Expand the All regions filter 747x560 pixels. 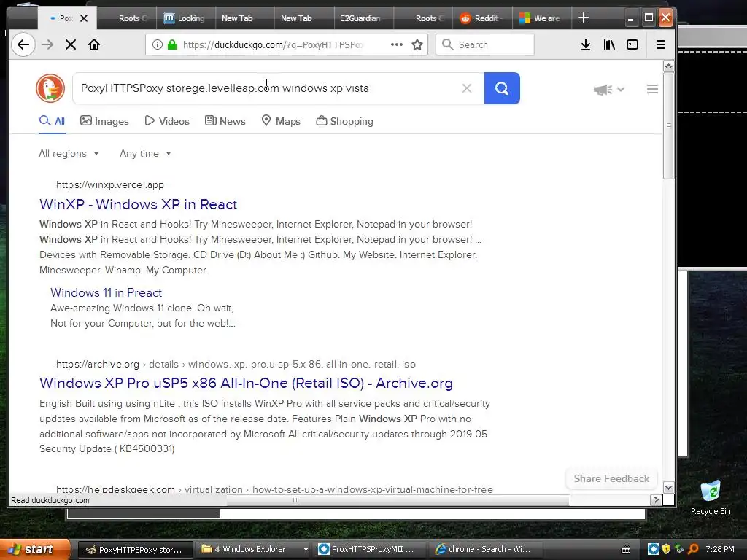69,153
